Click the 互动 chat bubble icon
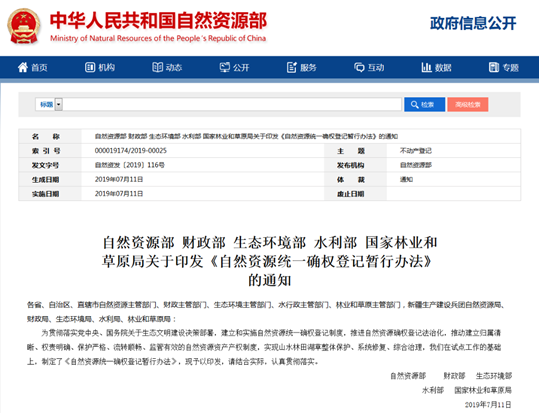Image resolution: width=539 pixels, height=413 pixels. (359, 67)
